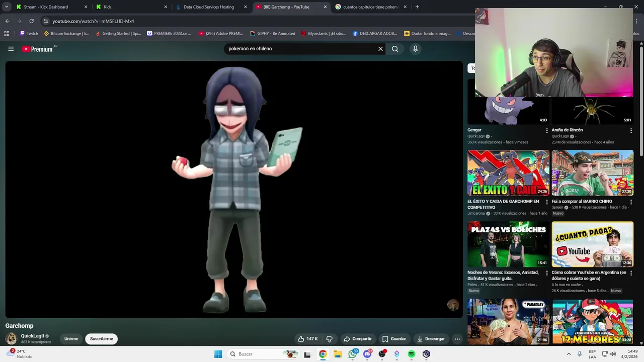Screen dimensions: 644x362
Task: Click the search magnifier button
Action: [395, 49]
